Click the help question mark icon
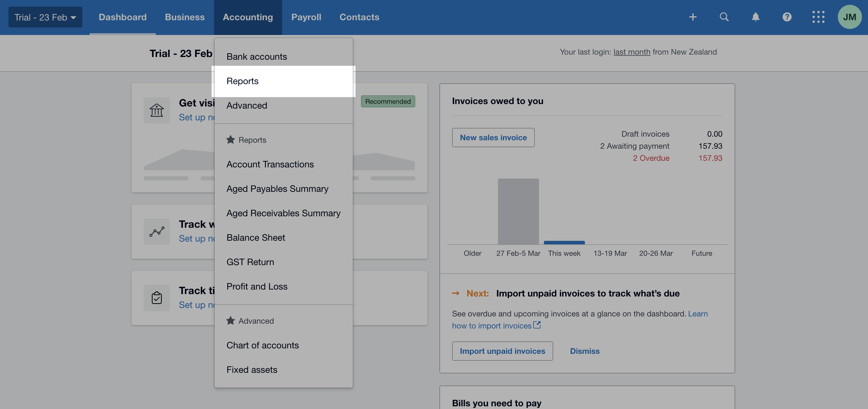Viewport: 868px width, 409px height. 787,17
